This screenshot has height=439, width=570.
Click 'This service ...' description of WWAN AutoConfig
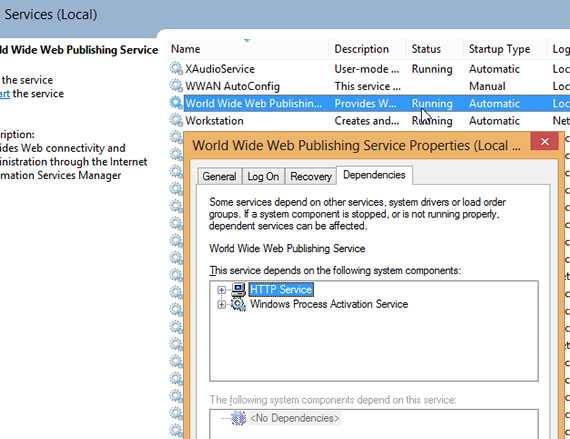pos(368,86)
